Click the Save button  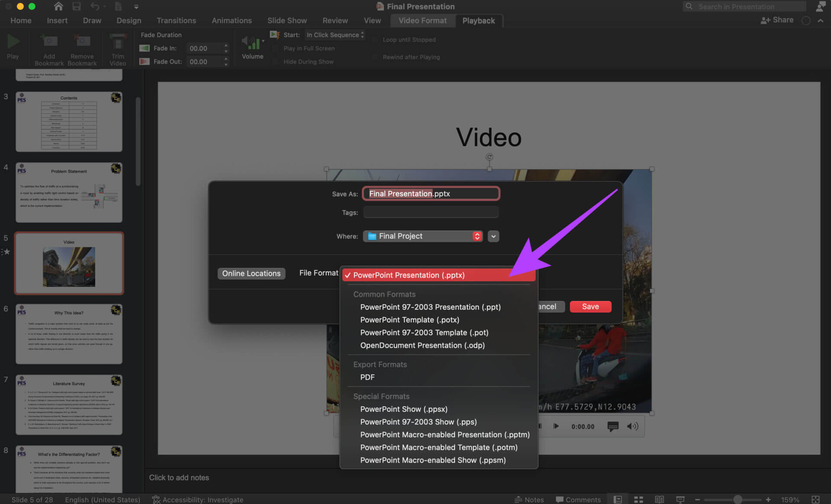(590, 306)
